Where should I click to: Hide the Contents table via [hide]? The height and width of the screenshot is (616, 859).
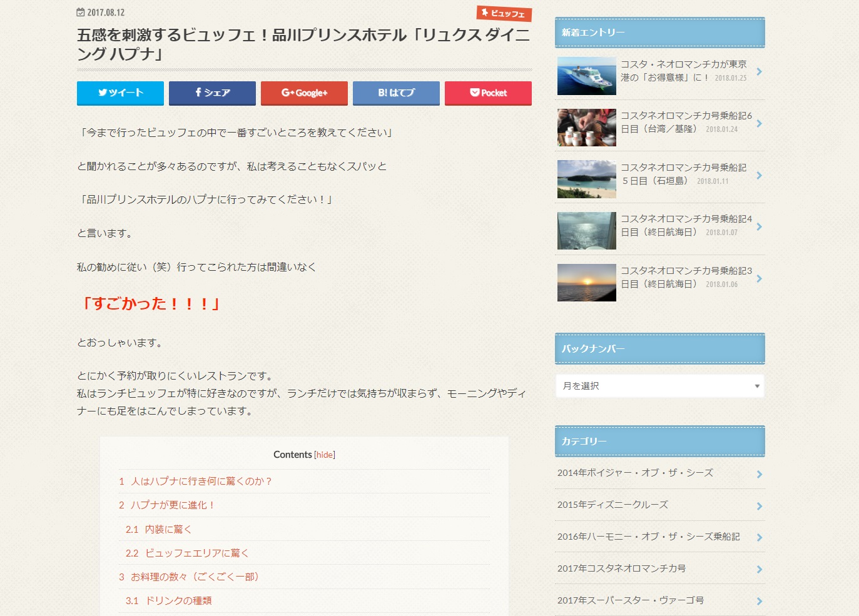tap(325, 455)
